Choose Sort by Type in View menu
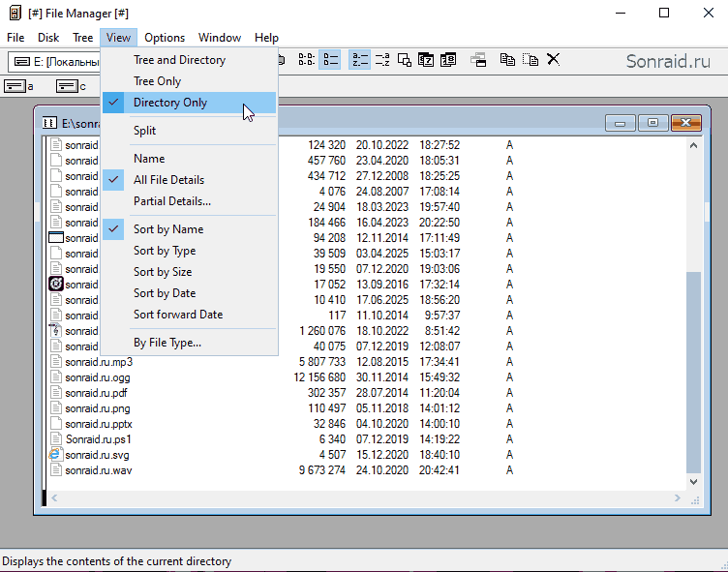The width and height of the screenshot is (728, 572). pos(190,251)
